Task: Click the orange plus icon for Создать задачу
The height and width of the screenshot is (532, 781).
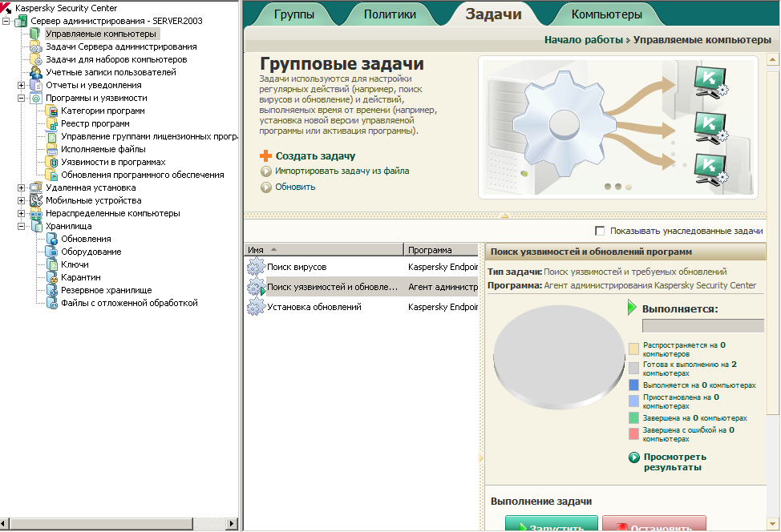Action: 266,156
